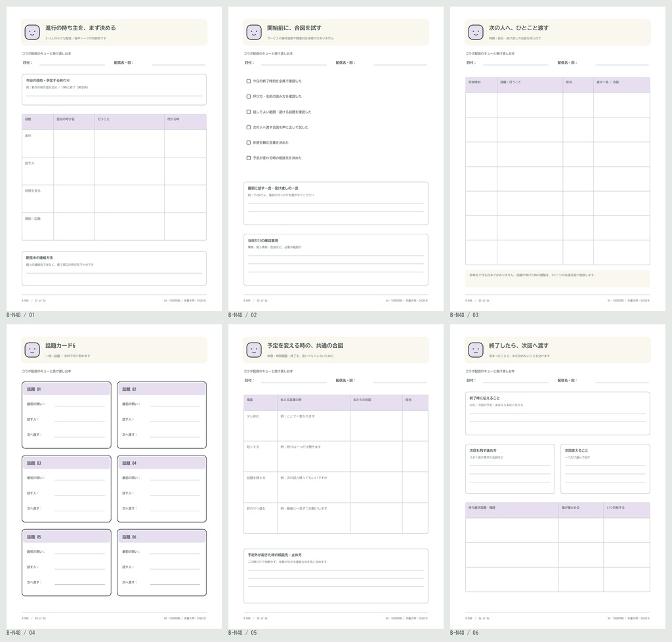Click the page label B-N48 / 06
This screenshot has height=642, width=672.
pos(464,633)
